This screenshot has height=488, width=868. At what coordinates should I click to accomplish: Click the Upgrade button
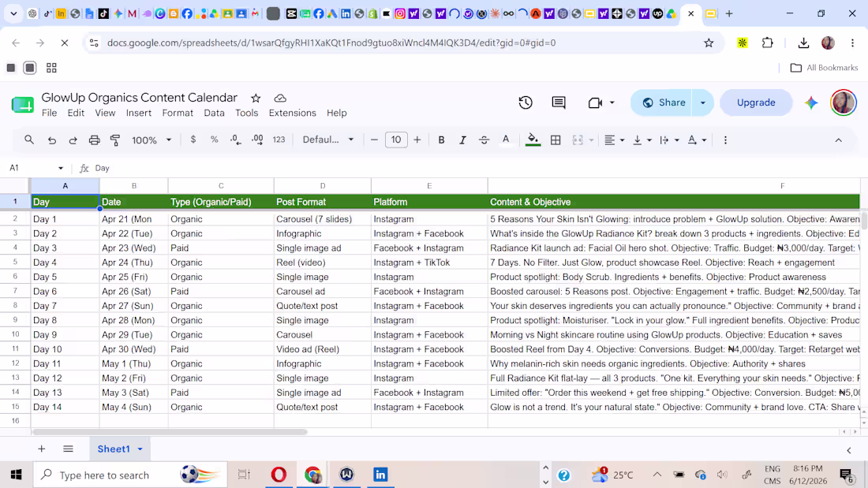pos(756,102)
